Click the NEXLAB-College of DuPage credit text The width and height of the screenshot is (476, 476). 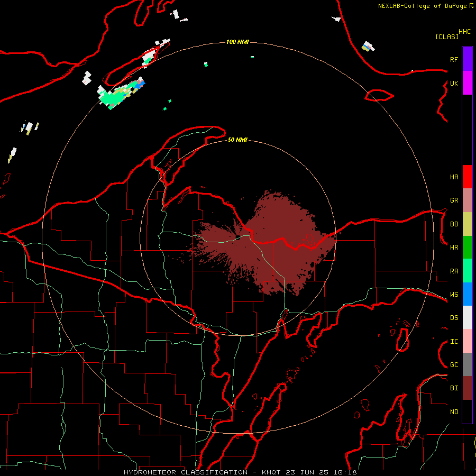tap(422, 6)
